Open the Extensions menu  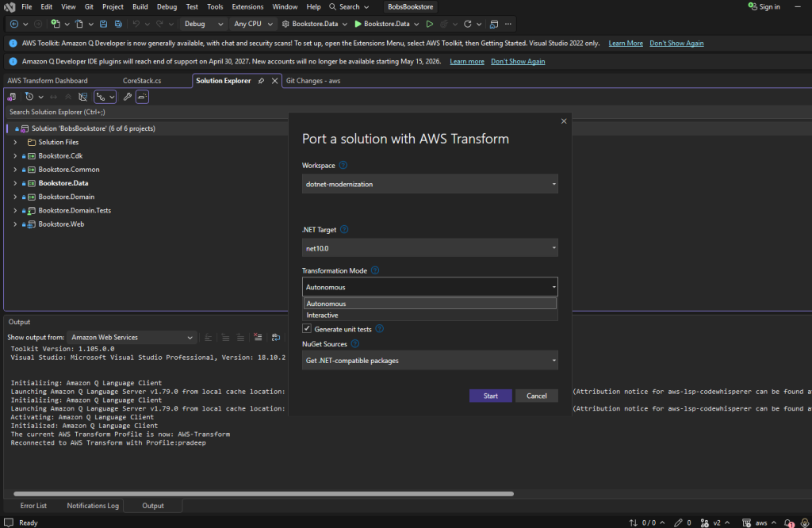click(247, 6)
